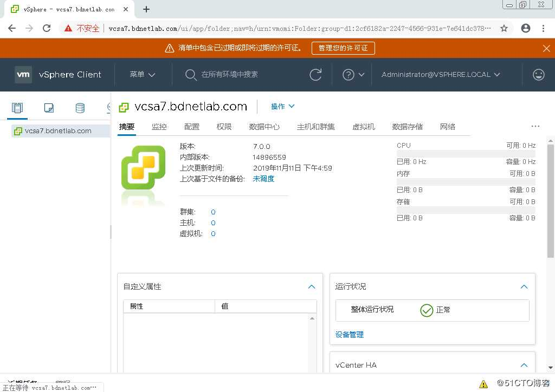This screenshot has width=555, height=392.
Task: Select the 摘要 tab
Action: tap(127, 127)
